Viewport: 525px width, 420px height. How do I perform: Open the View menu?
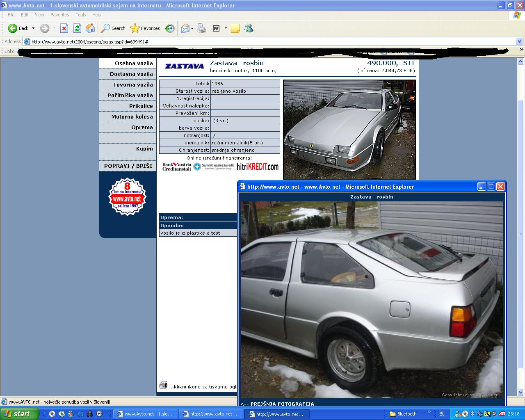39,15
